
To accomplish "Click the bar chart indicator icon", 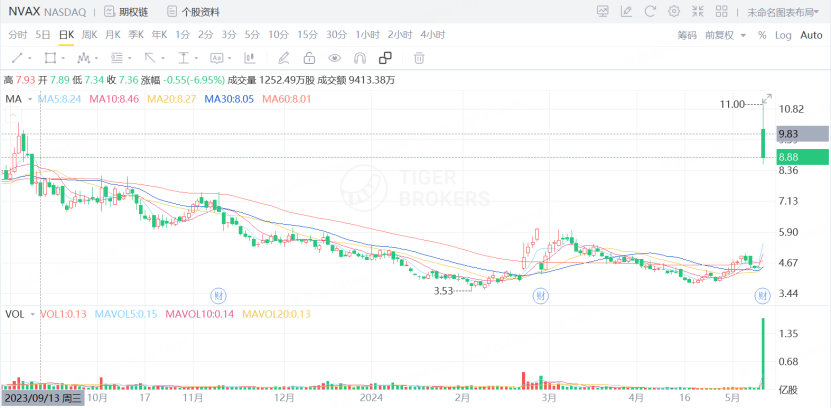I will (x=250, y=57).
